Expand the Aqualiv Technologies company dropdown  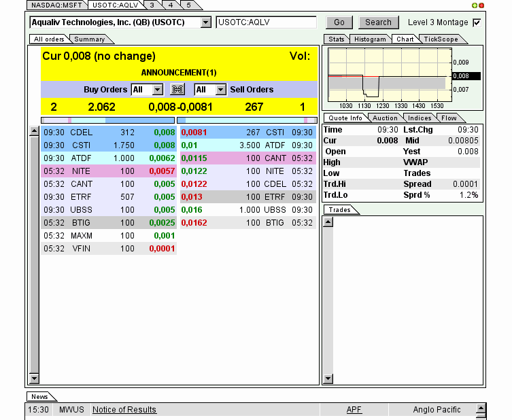[206, 22]
